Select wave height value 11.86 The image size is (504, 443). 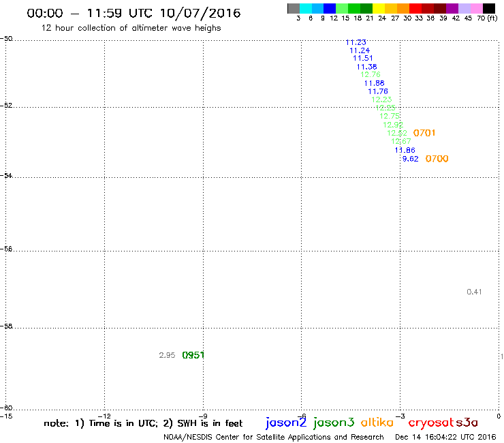(x=405, y=150)
